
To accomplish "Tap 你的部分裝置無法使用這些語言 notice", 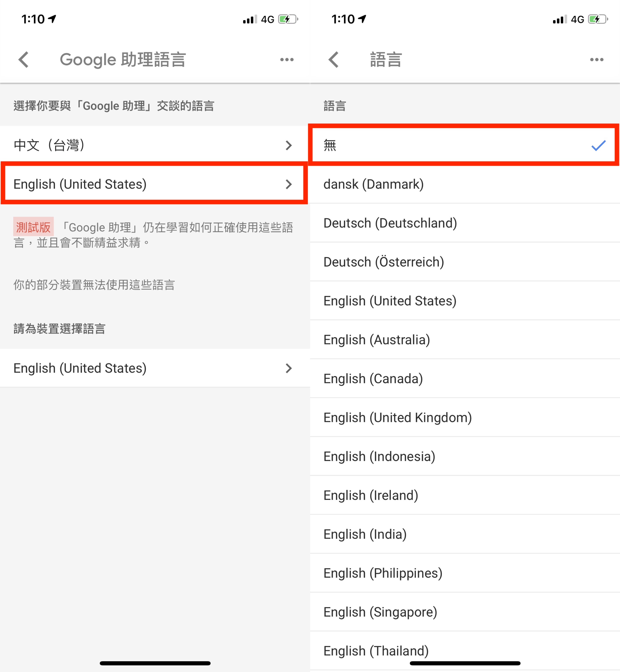I will (94, 285).
